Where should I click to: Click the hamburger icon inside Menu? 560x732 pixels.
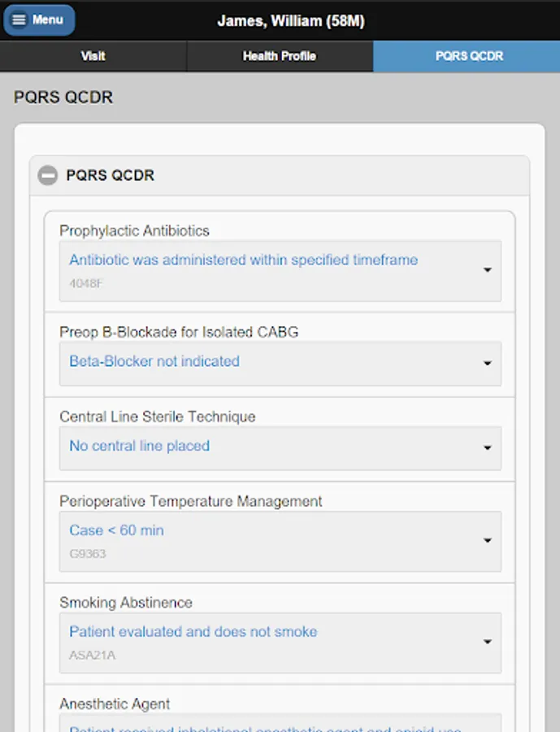[x=19, y=20]
